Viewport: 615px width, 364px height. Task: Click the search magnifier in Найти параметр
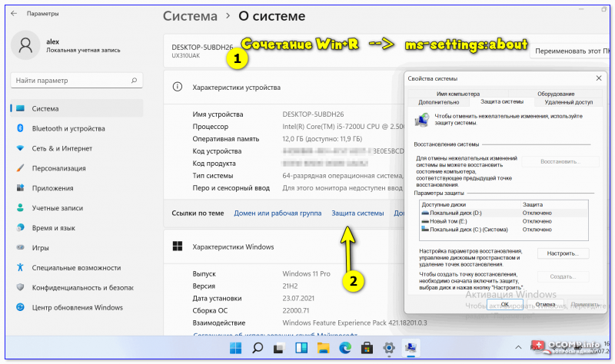tap(134, 81)
